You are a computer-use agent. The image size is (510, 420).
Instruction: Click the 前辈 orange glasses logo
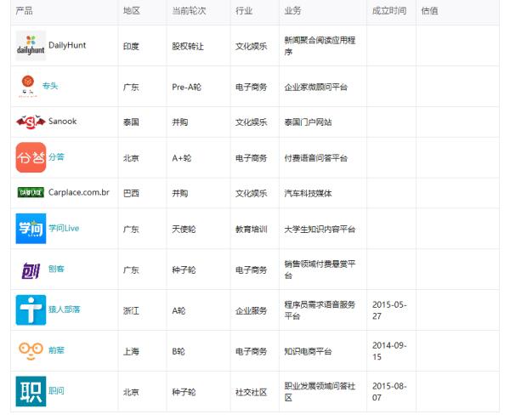(x=31, y=350)
